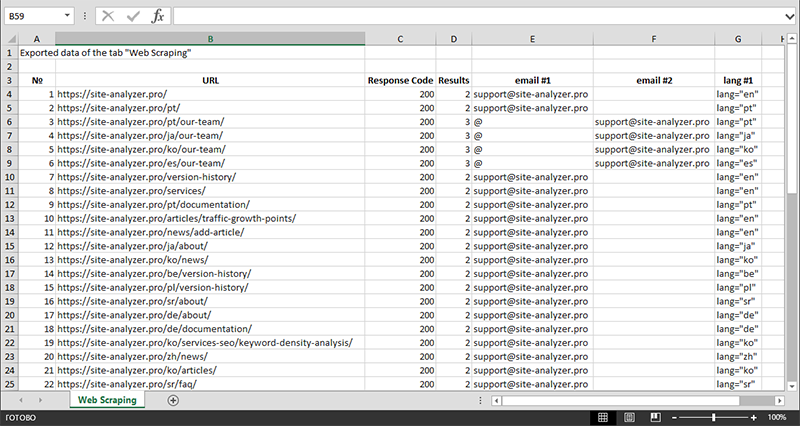Viewport: 800px width, 426px height.
Task: Click cell https://site-analyzer.pro/services/
Action: [210, 191]
